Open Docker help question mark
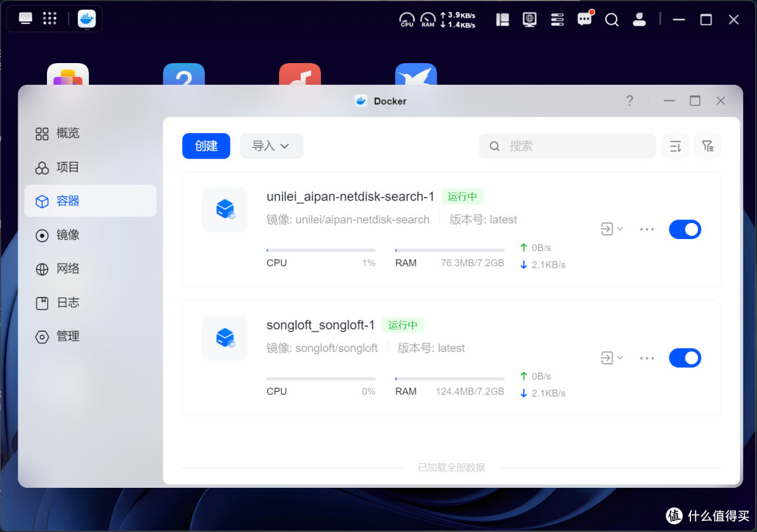Image resolution: width=757 pixels, height=532 pixels. [629, 100]
